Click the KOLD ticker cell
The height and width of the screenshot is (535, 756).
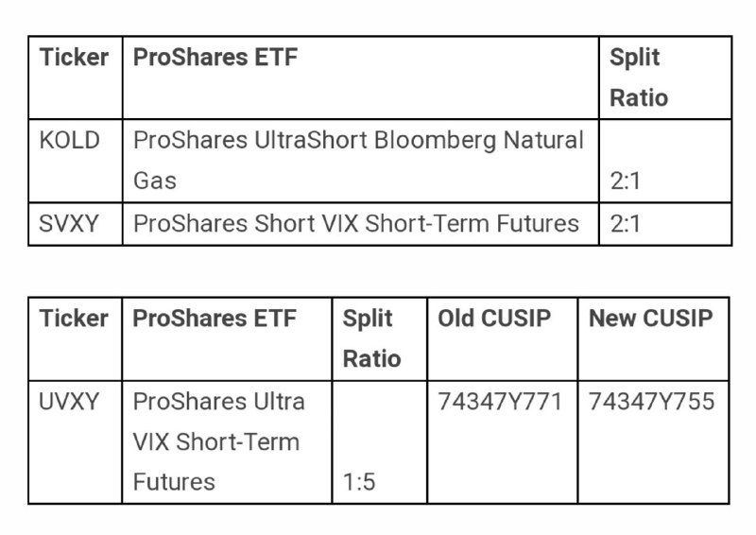pos(76,161)
